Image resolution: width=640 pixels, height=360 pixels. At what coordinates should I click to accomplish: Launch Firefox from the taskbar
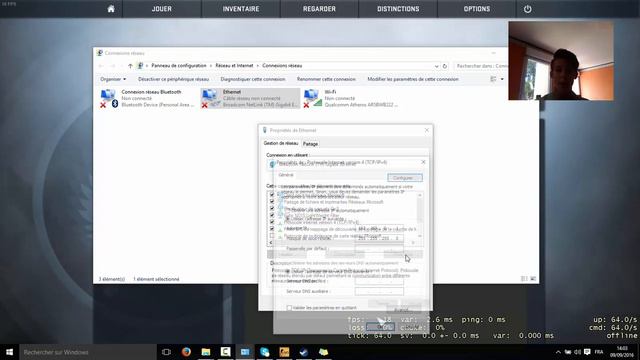pos(186,352)
